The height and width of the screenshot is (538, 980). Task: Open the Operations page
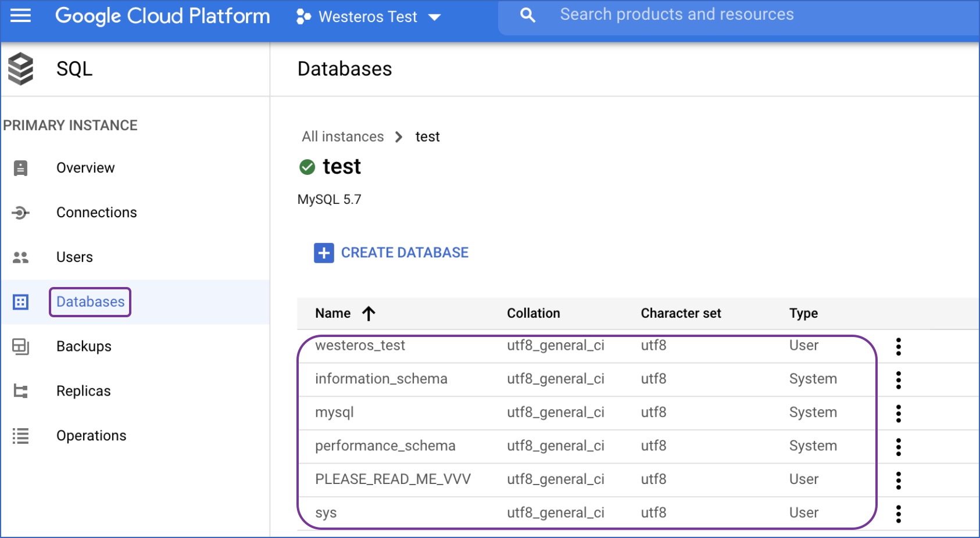point(91,436)
